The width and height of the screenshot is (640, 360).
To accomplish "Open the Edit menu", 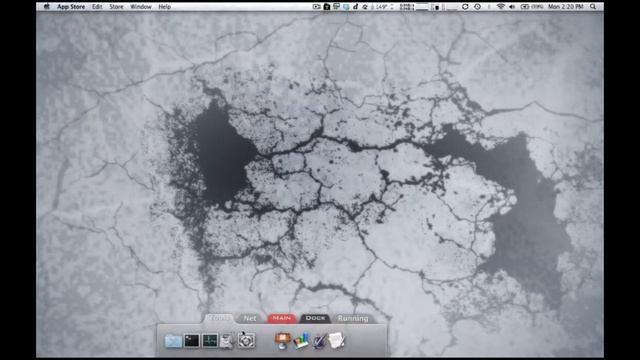I will 97,7.
